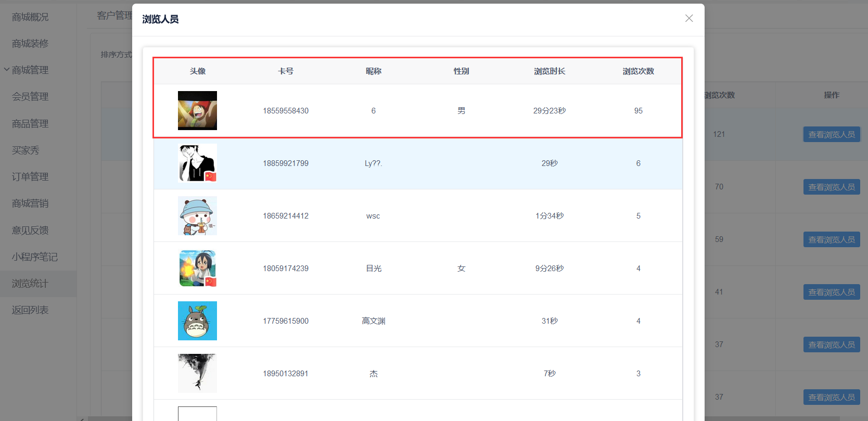Click the 客户管理 tab in background
Viewport: 868px width, 421px height.
(114, 16)
